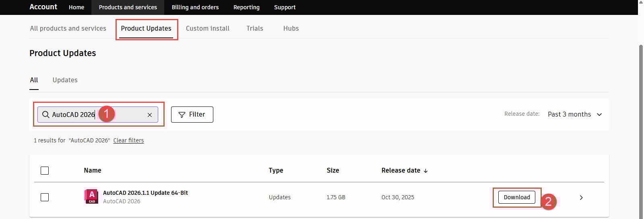Image resolution: width=644 pixels, height=219 pixels.
Task: Click AutoCAD 2026.1.1 Update 64-Bit name
Action: pos(145,193)
